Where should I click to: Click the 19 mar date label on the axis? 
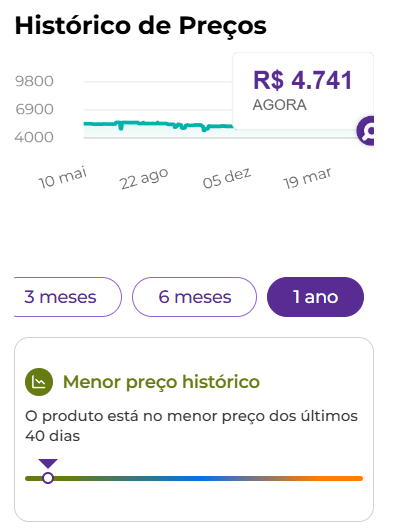tap(307, 178)
